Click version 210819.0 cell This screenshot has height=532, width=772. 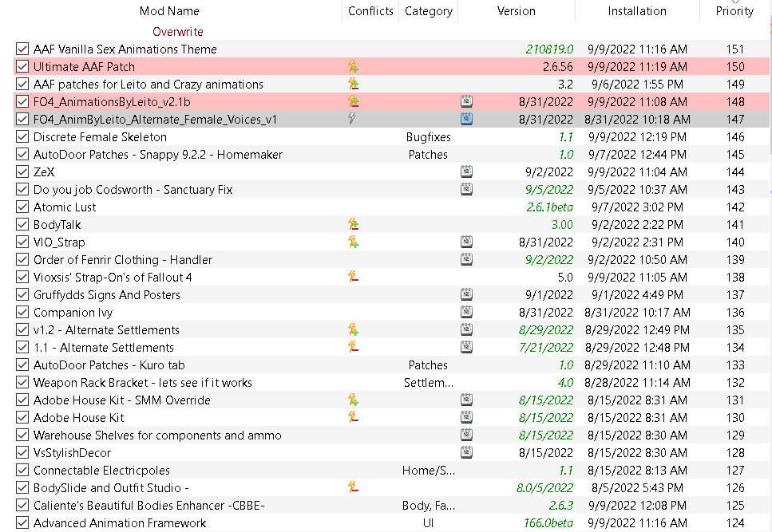coord(549,49)
